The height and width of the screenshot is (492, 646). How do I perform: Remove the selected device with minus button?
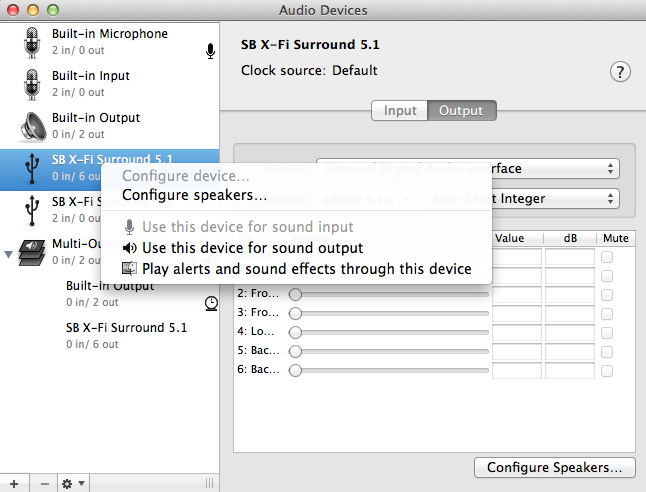[44, 483]
